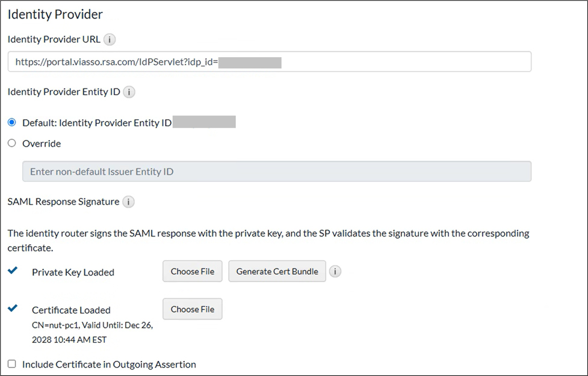Viewport: 588px width, 376px height.
Task: Click the Private Key Loaded checkmark icon
Action: pos(13,270)
